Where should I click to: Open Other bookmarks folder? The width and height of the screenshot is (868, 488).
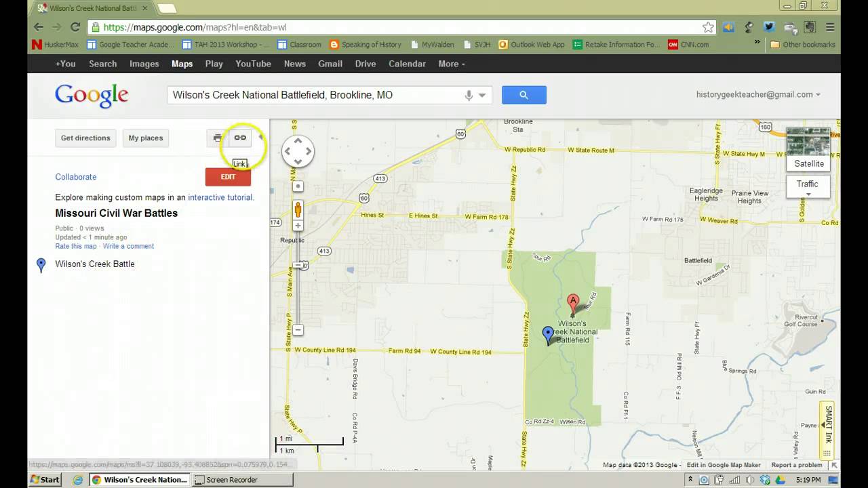click(803, 45)
